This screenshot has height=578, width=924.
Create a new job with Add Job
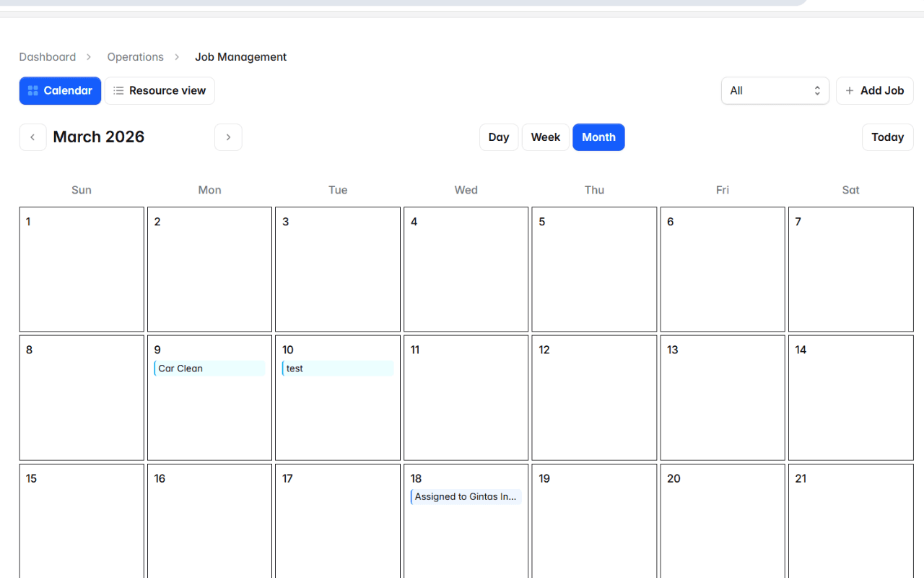pyautogui.click(x=874, y=90)
